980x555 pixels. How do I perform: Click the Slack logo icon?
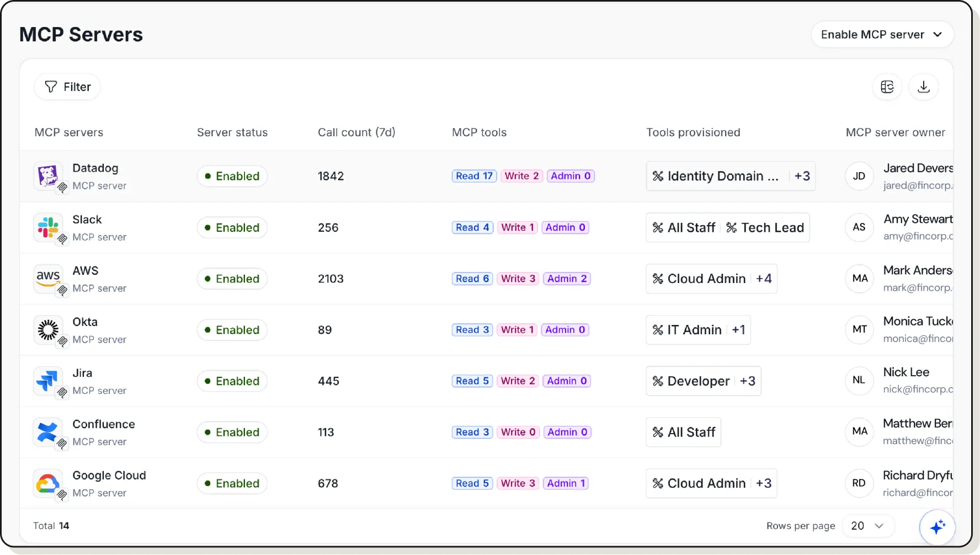click(48, 227)
